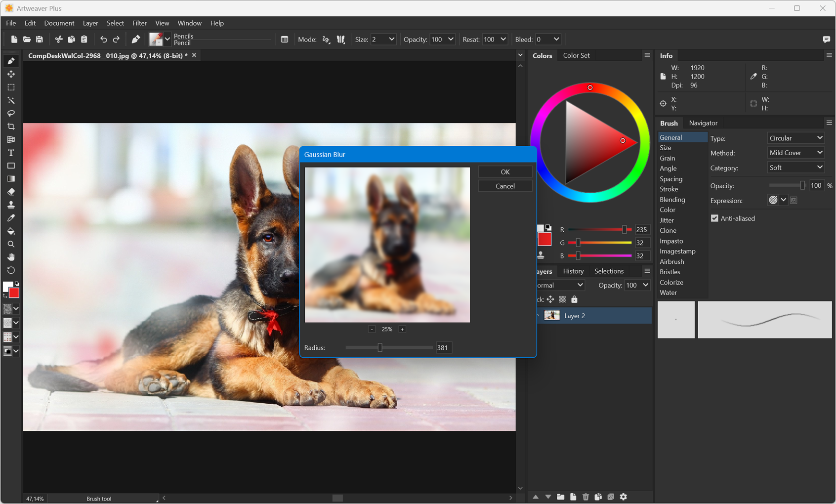This screenshot has height=504, width=836.
Task: Toggle the layer lock icon
Action: pos(574,299)
